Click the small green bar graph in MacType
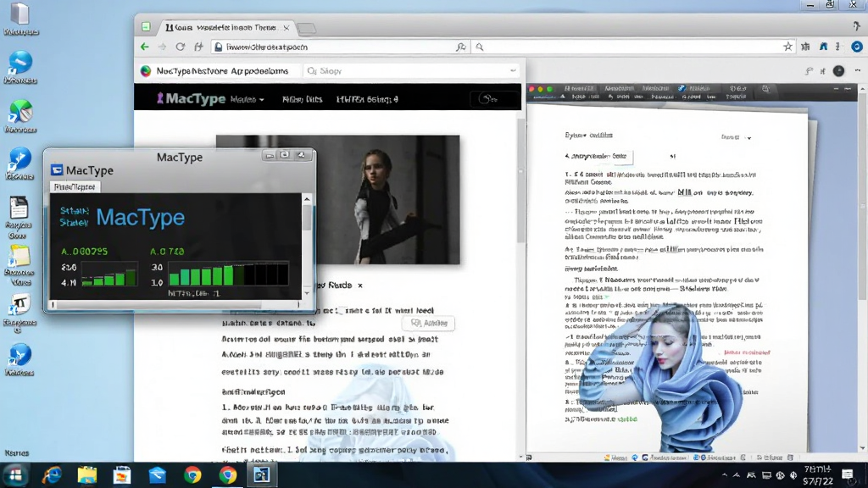This screenshot has width=868, height=488. (109, 274)
